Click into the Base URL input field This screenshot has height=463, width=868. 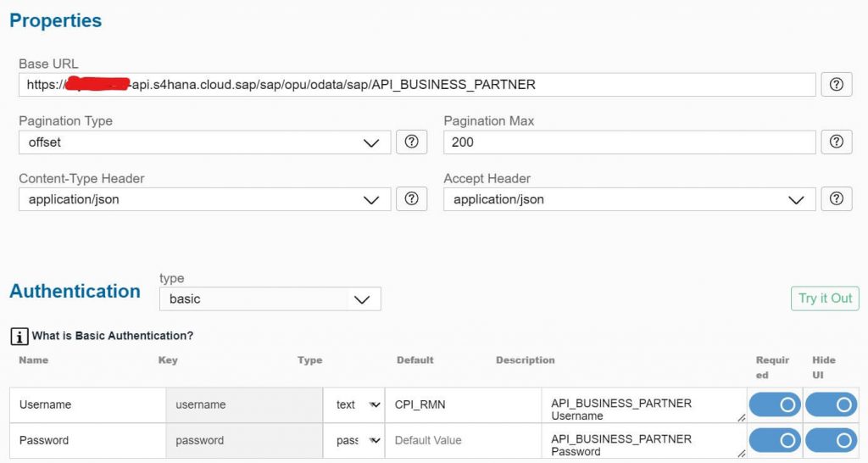pyautogui.click(x=417, y=85)
